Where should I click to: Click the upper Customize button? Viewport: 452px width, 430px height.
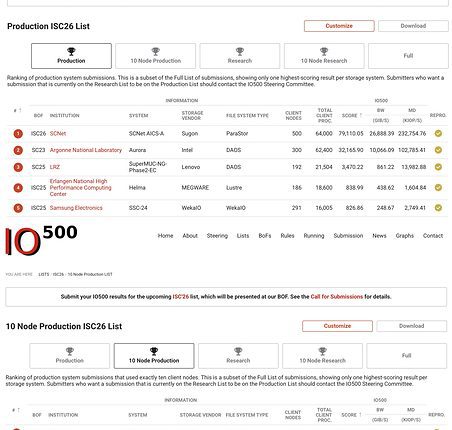point(339,26)
